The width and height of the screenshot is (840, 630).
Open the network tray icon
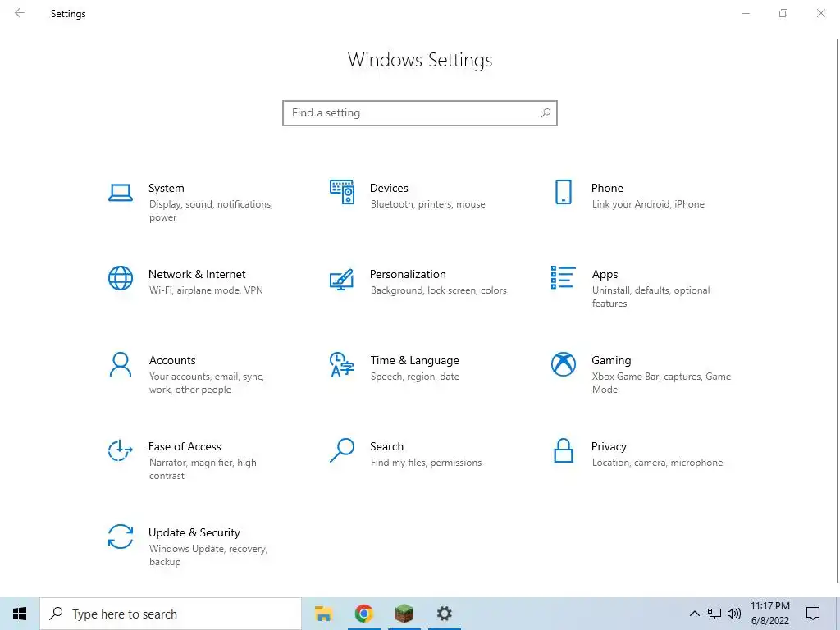pyautogui.click(x=714, y=614)
